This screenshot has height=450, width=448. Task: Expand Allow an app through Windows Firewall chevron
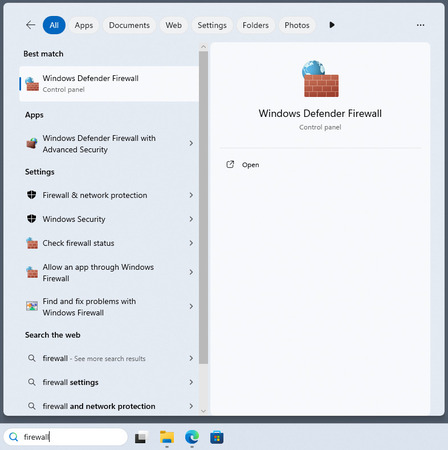click(191, 272)
